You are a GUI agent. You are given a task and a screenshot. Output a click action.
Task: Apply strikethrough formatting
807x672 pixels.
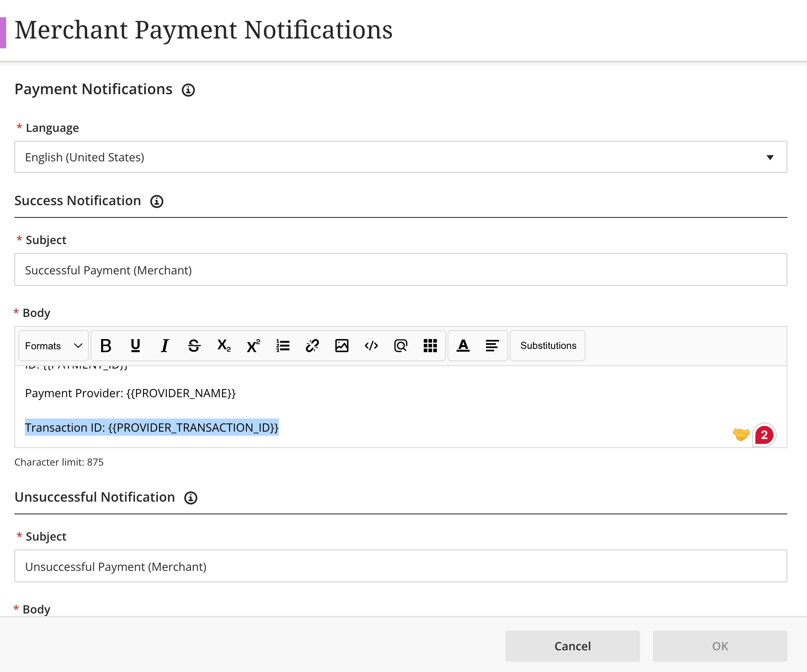pyautogui.click(x=194, y=346)
